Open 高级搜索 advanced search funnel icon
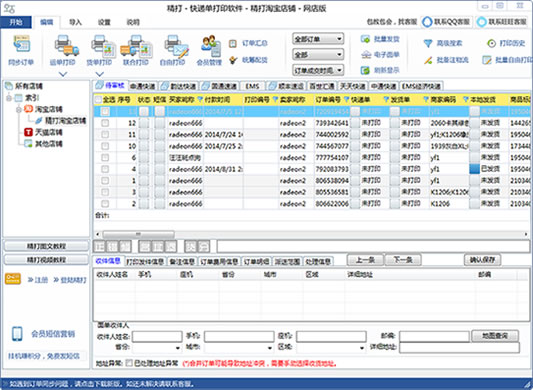The image size is (533, 390). click(428, 43)
